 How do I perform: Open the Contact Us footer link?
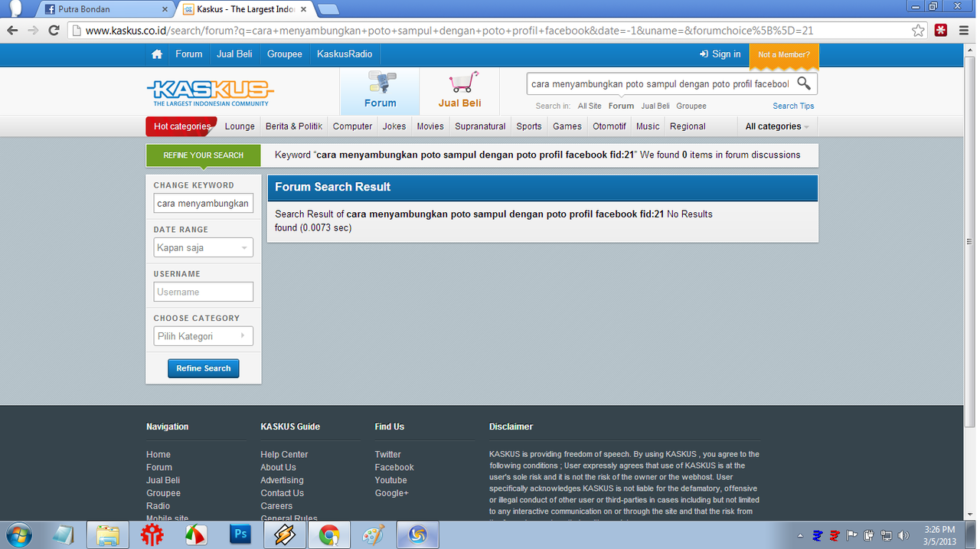coord(282,493)
